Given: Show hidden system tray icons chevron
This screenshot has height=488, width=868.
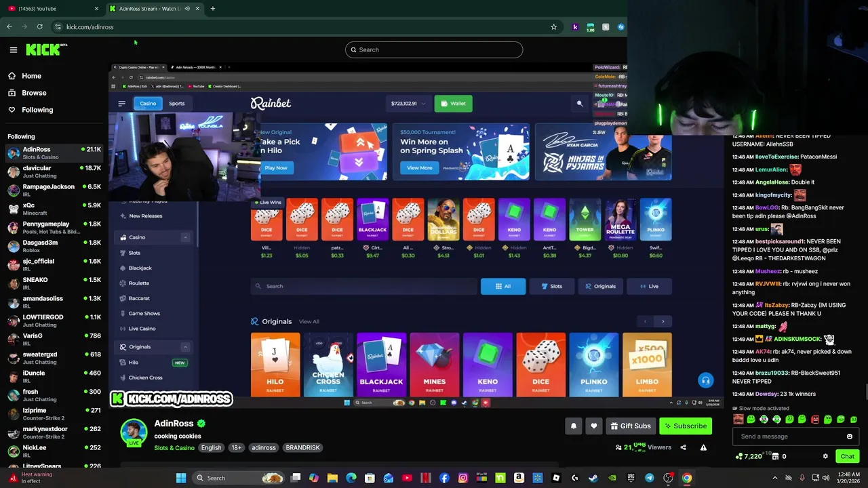Looking at the screenshot, I should 775,478.
